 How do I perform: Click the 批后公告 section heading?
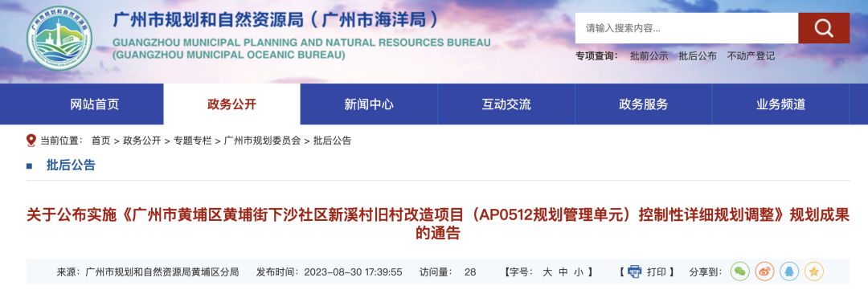coord(71,165)
